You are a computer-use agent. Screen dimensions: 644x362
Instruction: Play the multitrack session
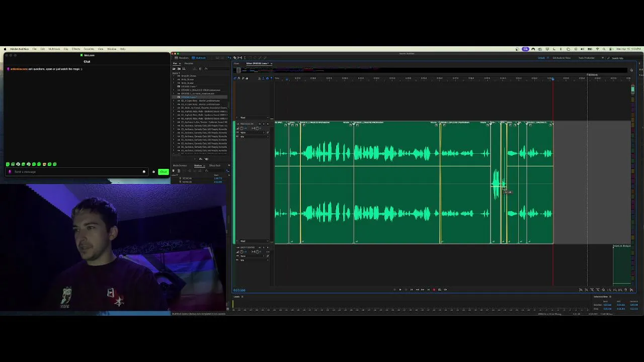(400, 290)
